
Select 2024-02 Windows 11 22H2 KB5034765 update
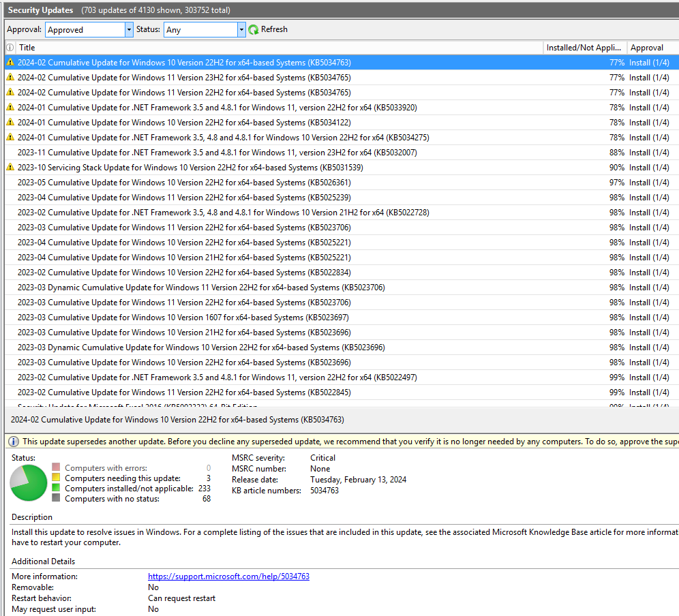(342, 92)
